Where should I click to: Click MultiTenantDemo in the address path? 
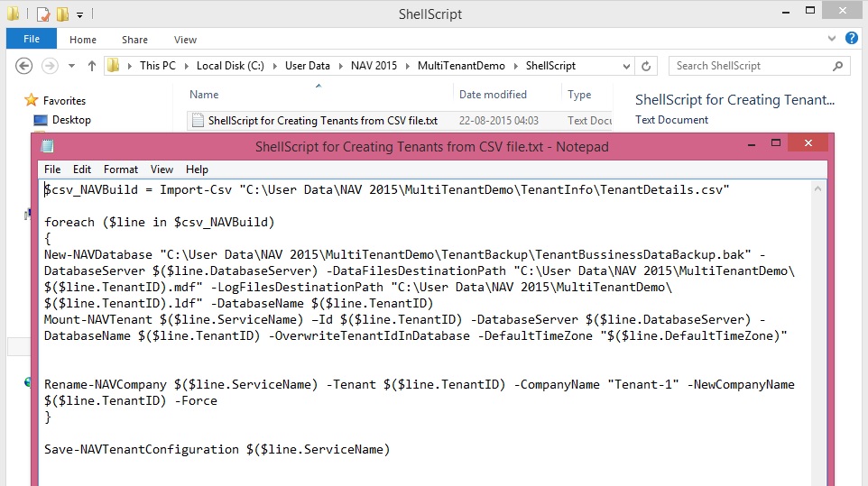(x=462, y=66)
